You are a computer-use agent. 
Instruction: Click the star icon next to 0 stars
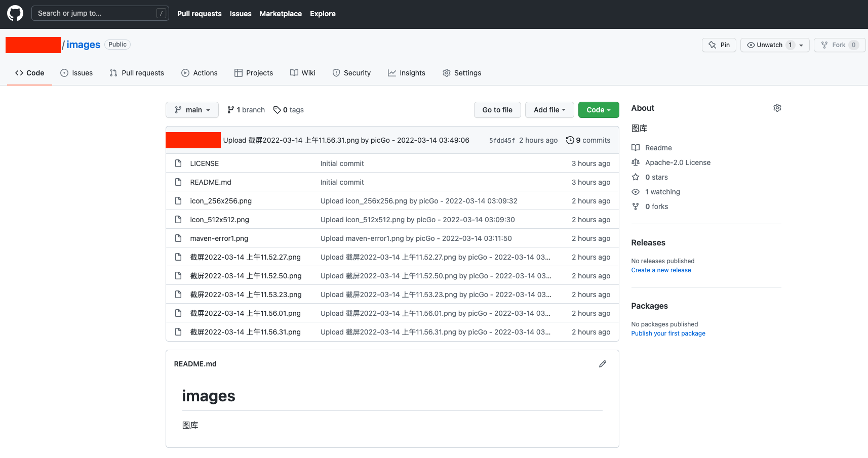click(636, 177)
